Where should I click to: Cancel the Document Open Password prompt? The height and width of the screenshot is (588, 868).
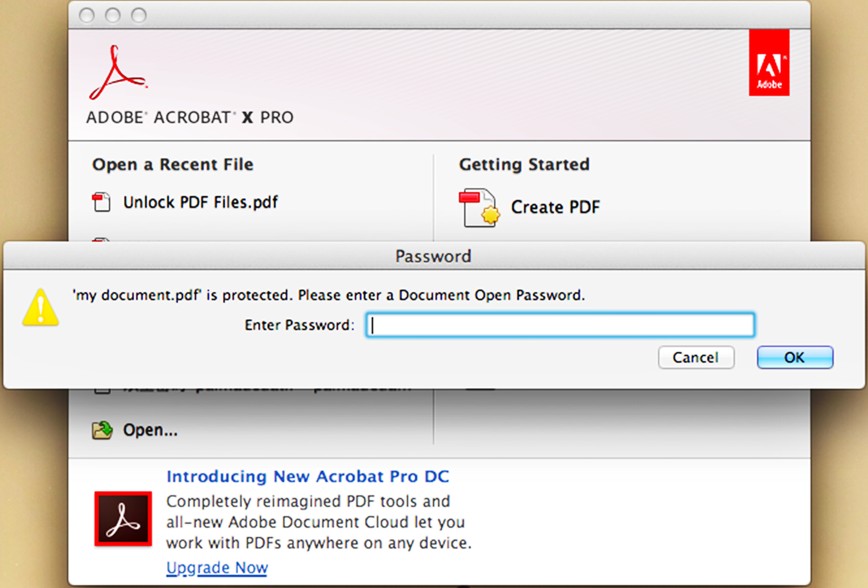[696, 358]
